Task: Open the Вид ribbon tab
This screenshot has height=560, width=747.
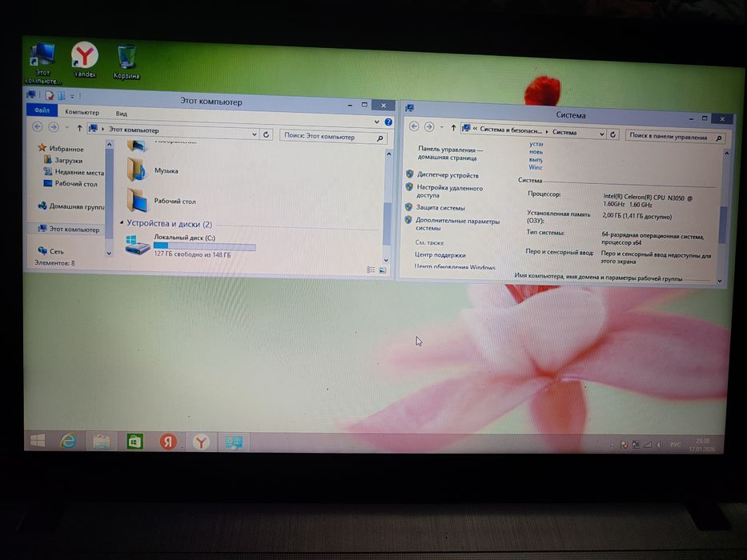Action: pyautogui.click(x=122, y=114)
